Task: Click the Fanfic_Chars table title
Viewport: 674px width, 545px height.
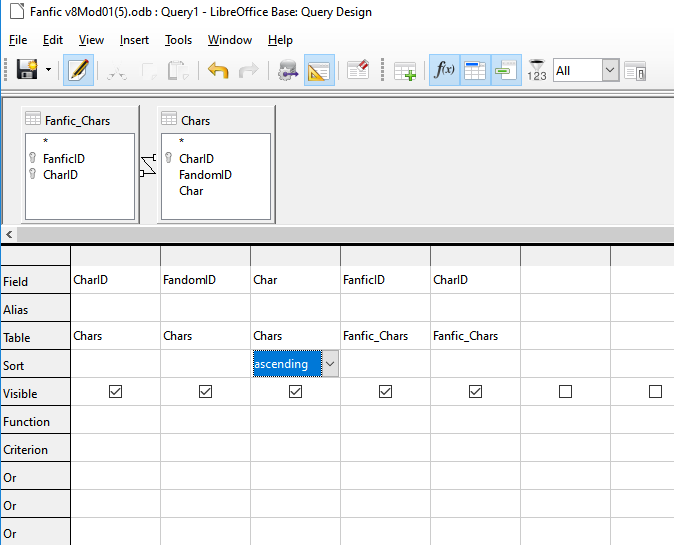Action: click(77, 121)
